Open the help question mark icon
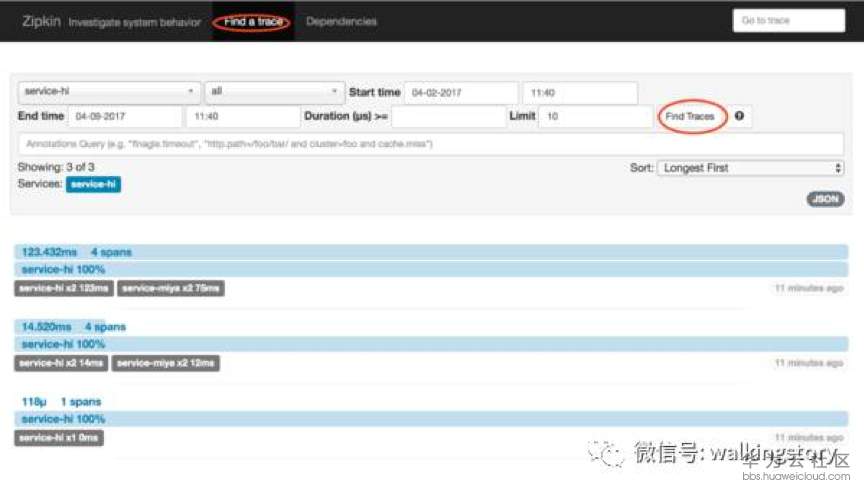 pyautogui.click(x=739, y=116)
